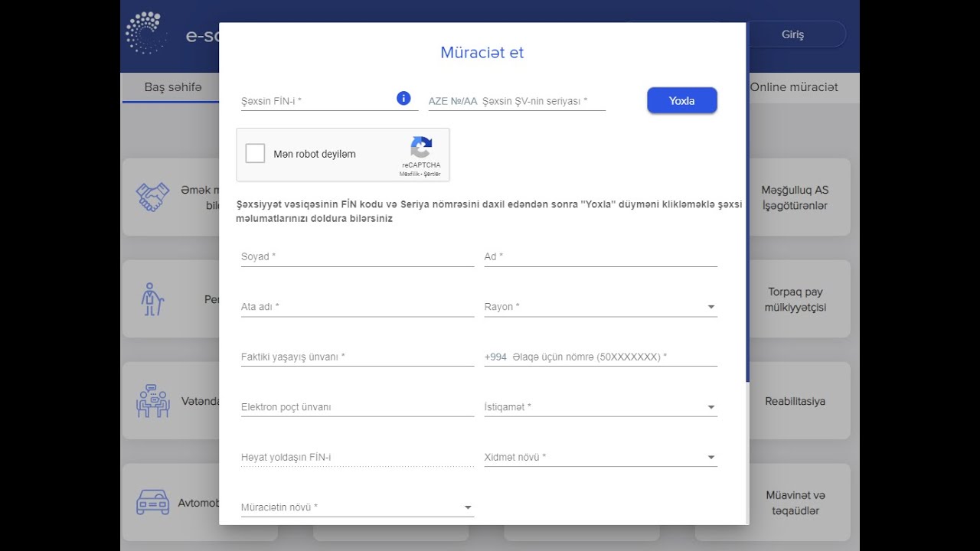This screenshot has width=980, height=551.
Task: Click the Həyat yoldaşın FİN-i field
Action: point(358,457)
